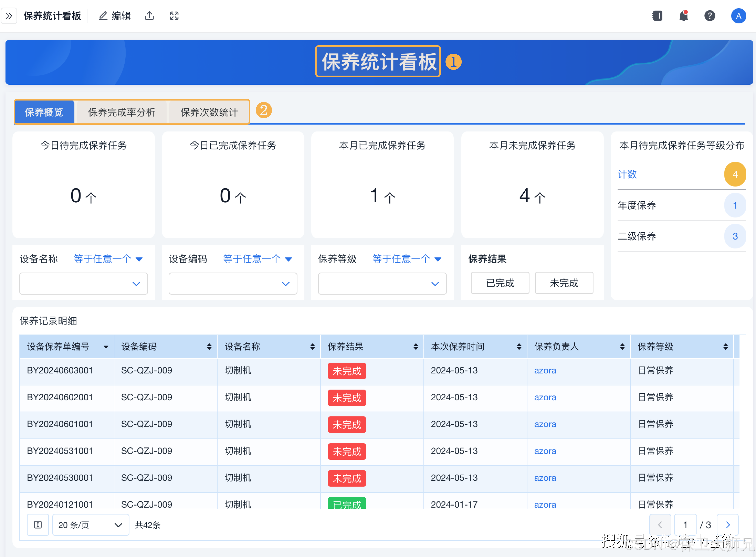Expand the 保养等级 value select box
756x557 pixels.
[382, 284]
